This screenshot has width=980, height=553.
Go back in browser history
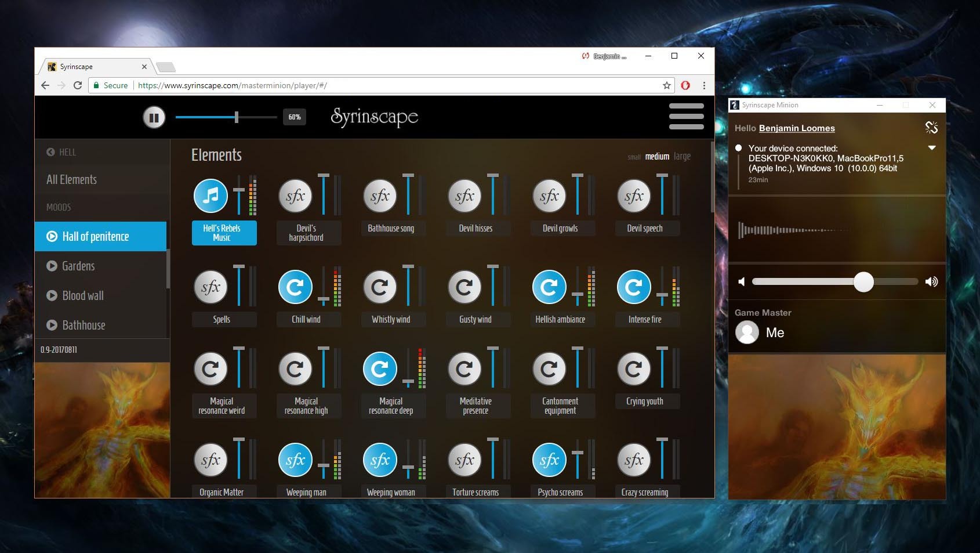[45, 85]
